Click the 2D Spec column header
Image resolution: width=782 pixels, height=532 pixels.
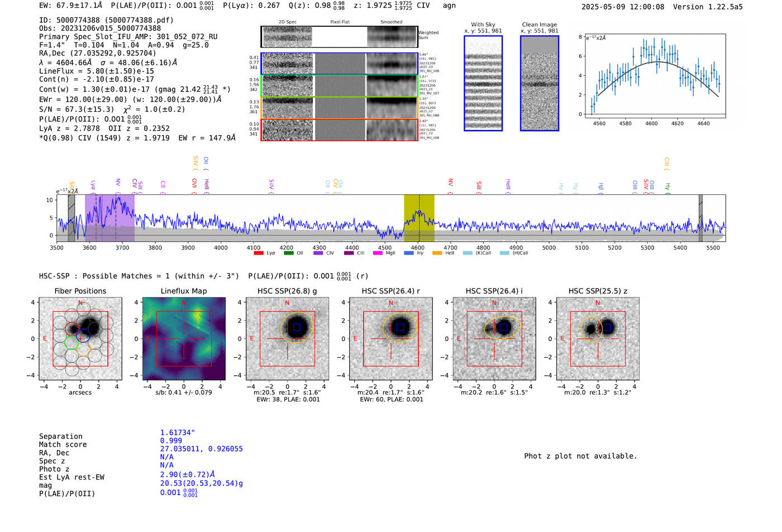tap(288, 22)
